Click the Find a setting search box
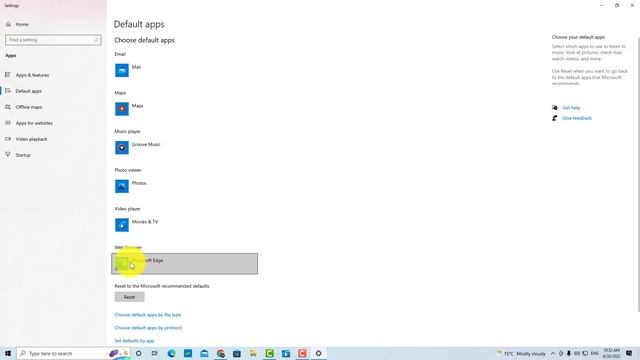 (x=53, y=40)
